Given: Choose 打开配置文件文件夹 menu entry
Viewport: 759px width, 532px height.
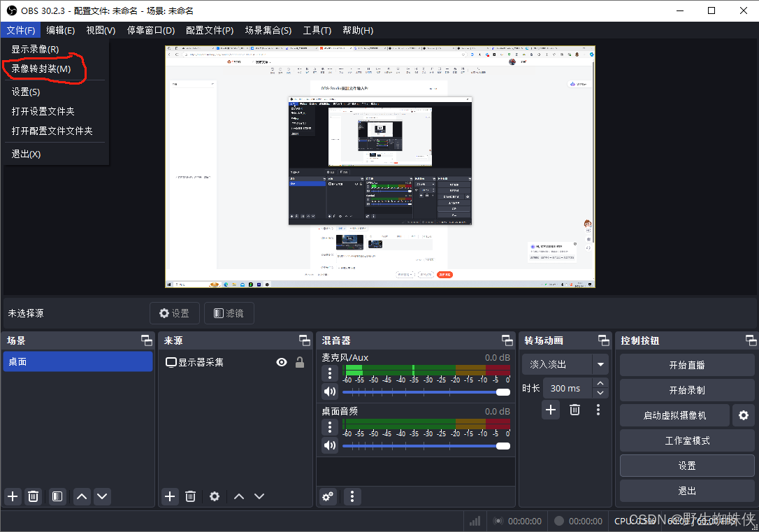Looking at the screenshot, I should [x=56, y=131].
